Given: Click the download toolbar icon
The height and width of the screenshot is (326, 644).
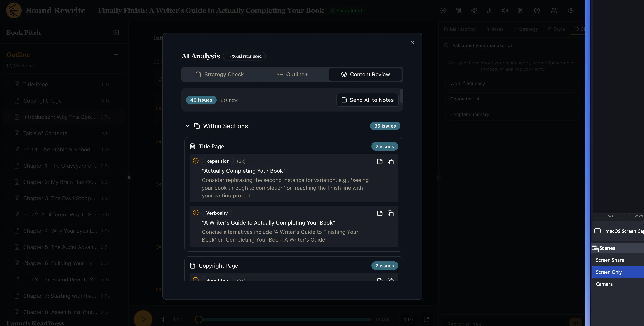Looking at the screenshot, I should pos(489,10).
